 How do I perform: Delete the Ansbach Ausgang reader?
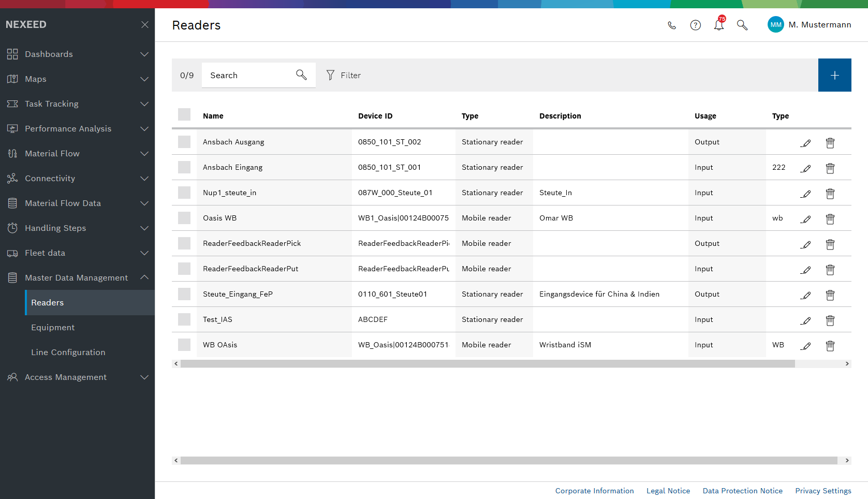[x=830, y=143]
